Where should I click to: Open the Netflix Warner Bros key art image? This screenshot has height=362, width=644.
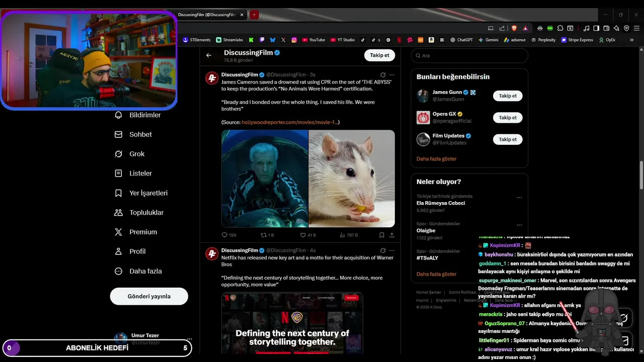coord(292,323)
